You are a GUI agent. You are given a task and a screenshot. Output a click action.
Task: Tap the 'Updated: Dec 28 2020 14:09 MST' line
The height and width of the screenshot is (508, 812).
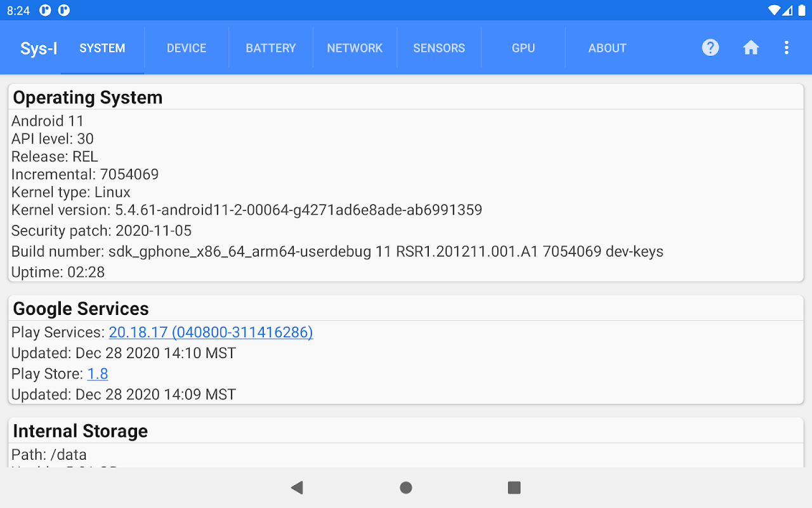[x=124, y=394]
